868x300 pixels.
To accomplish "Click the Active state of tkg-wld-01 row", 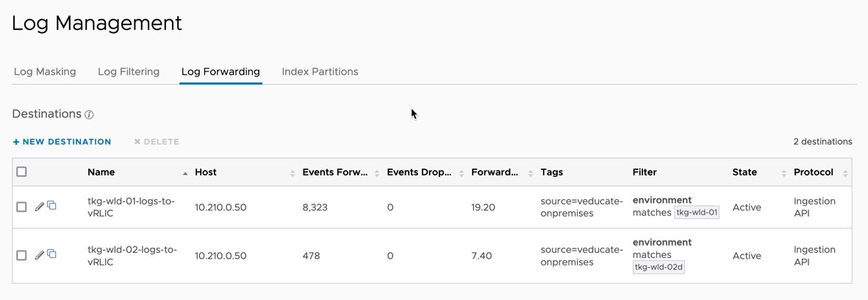I will (x=747, y=207).
